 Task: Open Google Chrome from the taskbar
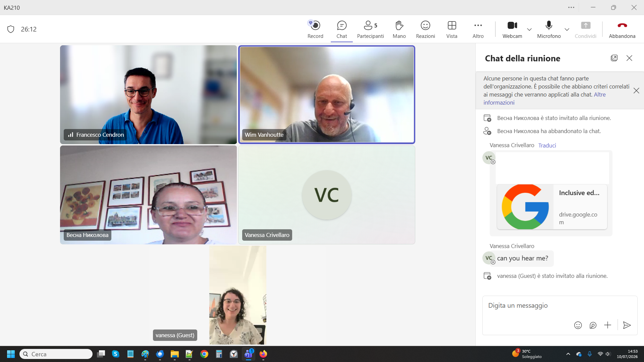pos(204,354)
